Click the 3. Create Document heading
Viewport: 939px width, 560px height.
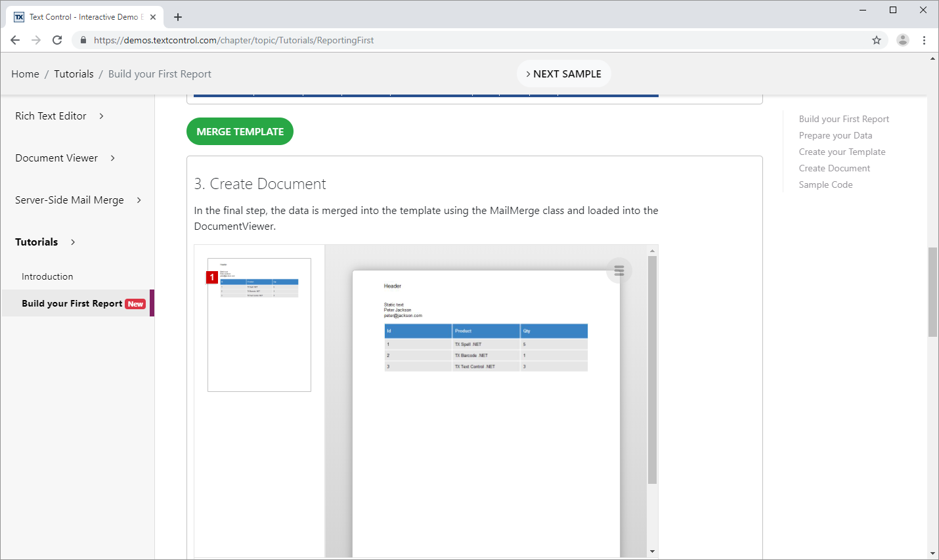pyautogui.click(x=260, y=184)
